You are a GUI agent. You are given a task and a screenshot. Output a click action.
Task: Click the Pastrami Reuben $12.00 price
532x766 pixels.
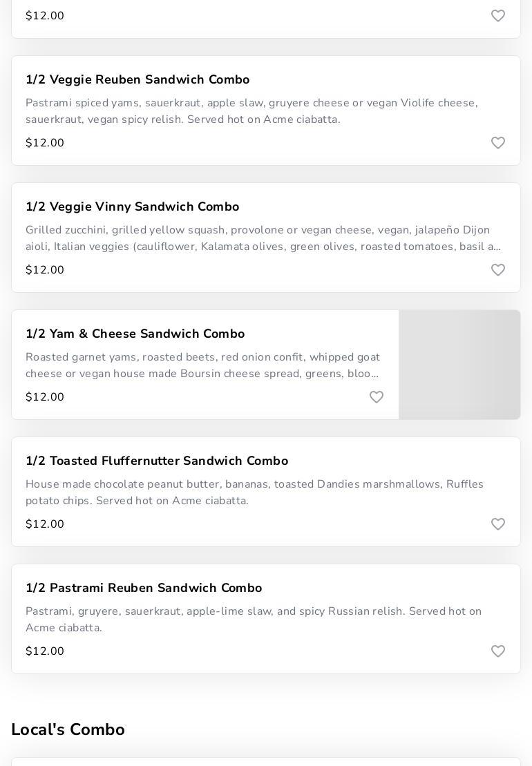point(45,651)
